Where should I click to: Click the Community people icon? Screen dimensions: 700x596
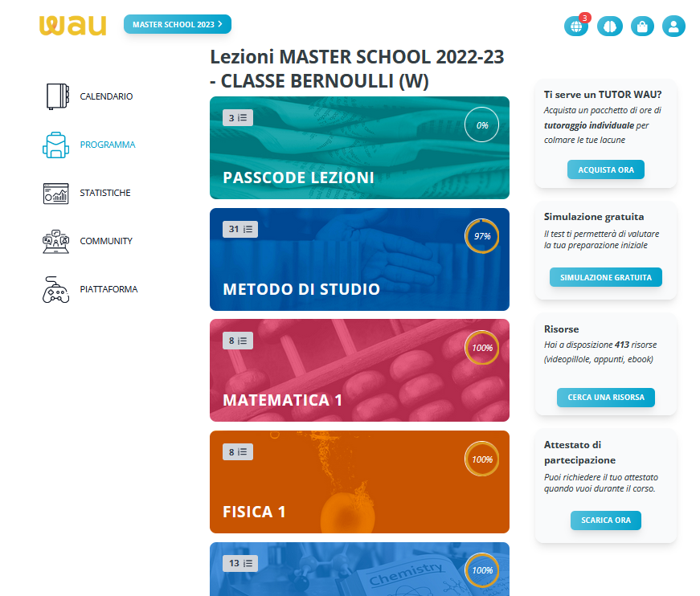[x=55, y=241]
